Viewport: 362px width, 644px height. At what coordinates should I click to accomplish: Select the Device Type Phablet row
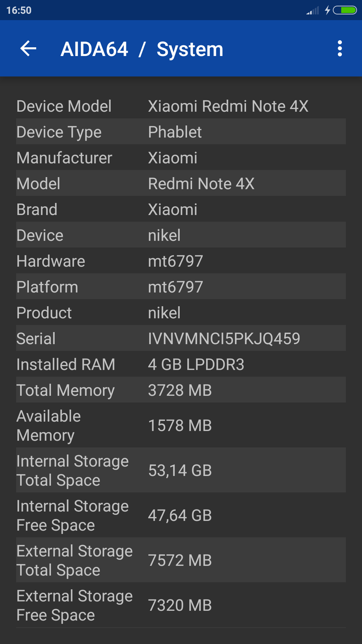point(181,132)
